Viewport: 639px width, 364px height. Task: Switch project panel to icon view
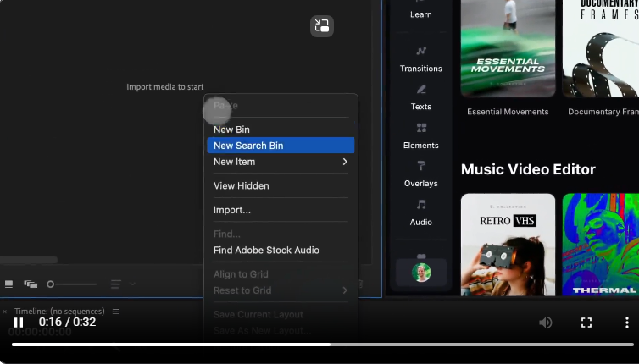tap(9, 284)
